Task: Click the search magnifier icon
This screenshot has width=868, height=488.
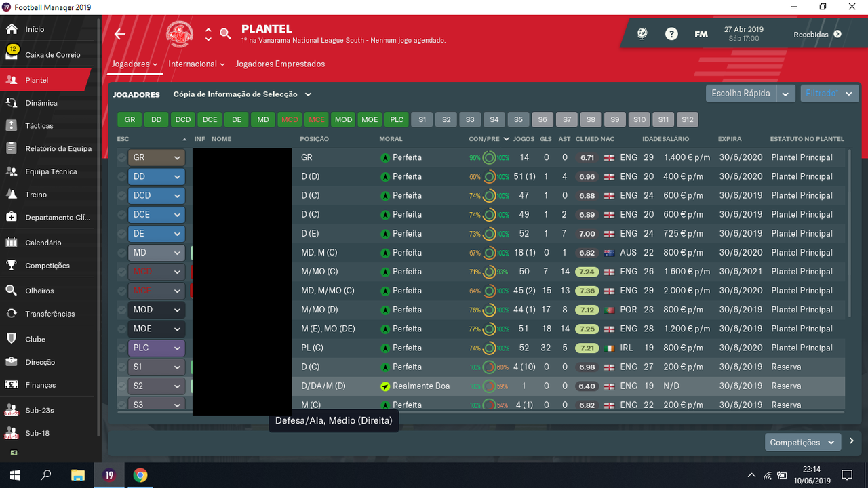Action: (x=226, y=33)
